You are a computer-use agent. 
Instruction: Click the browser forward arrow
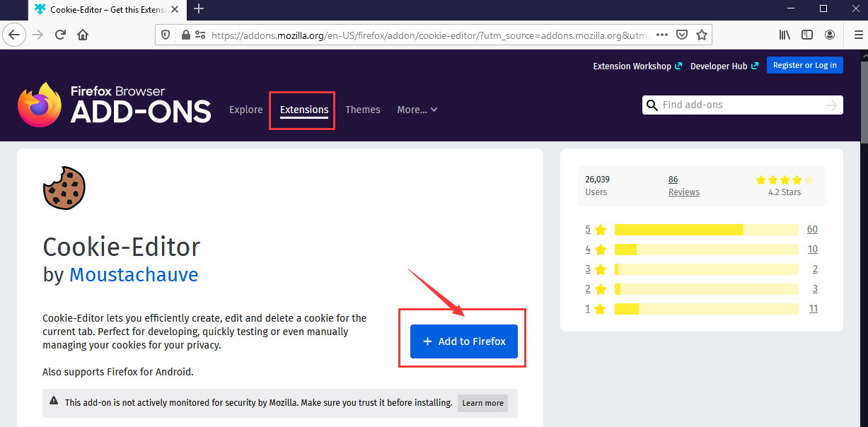[x=37, y=35]
